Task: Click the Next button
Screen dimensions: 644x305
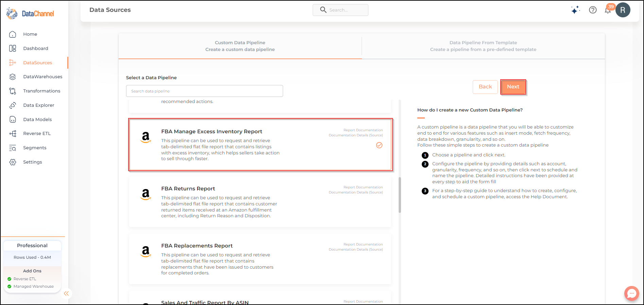Action: click(513, 87)
